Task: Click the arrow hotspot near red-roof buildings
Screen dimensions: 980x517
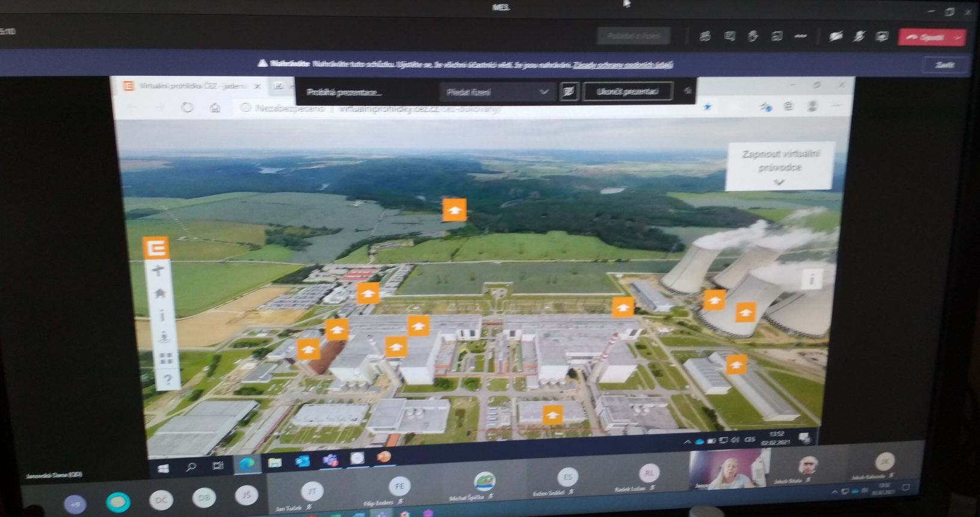Action: [x=368, y=293]
